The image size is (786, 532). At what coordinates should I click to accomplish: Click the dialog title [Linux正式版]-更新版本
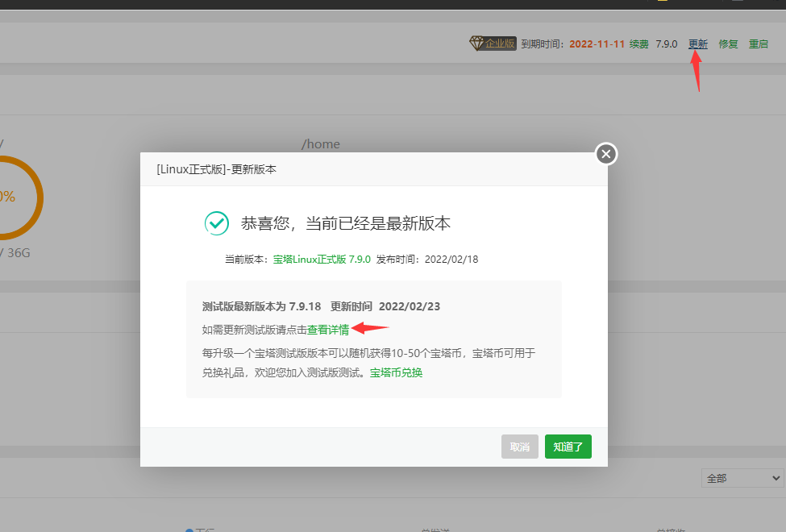[217, 169]
